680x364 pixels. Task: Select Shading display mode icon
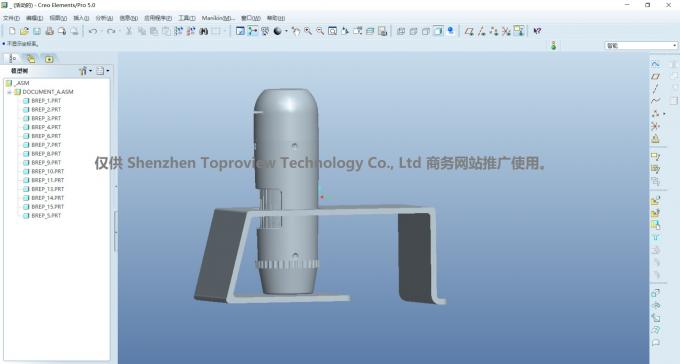(438, 31)
